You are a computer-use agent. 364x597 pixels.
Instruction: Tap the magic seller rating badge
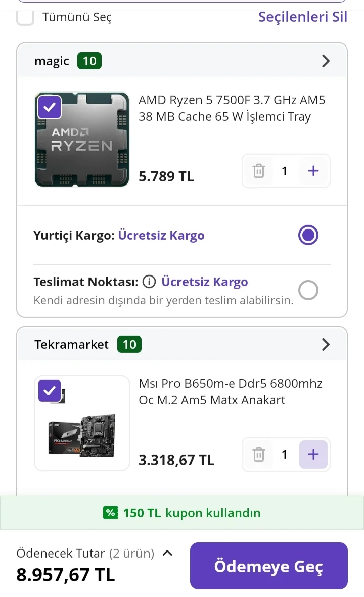(89, 61)
